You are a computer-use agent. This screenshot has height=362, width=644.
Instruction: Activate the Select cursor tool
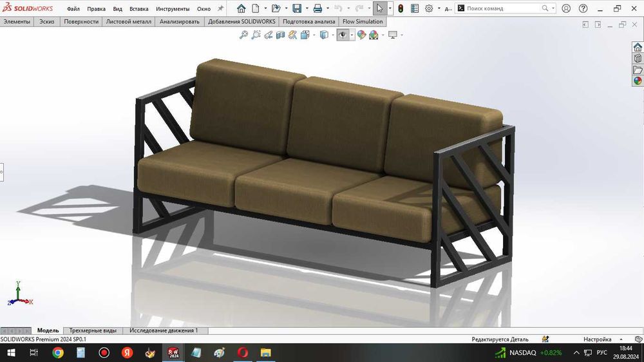click(379, 8)
